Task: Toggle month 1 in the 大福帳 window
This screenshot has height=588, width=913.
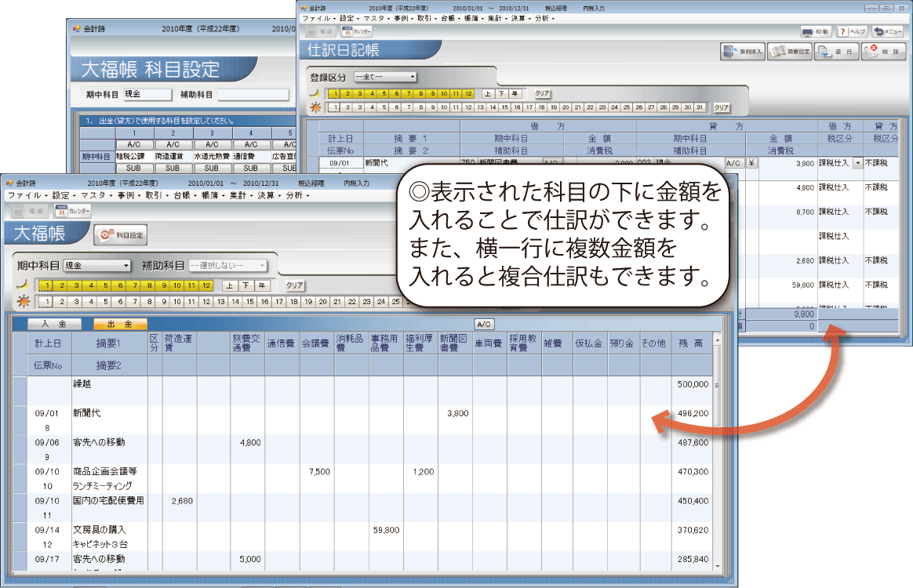Action: [45, 286]
